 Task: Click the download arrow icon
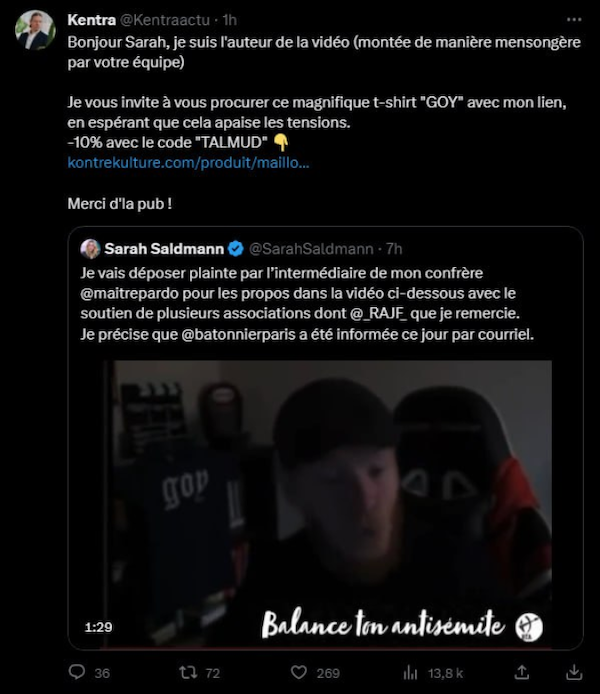tap(574, 672)
